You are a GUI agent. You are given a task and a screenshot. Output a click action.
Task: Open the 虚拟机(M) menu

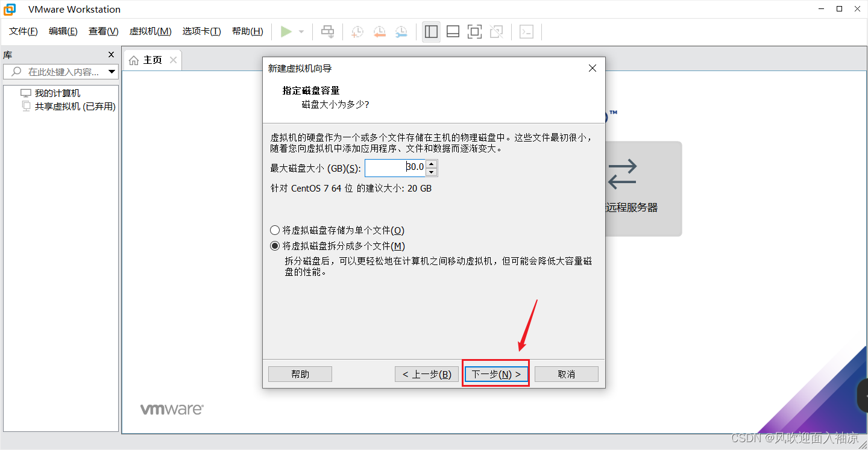151,31
